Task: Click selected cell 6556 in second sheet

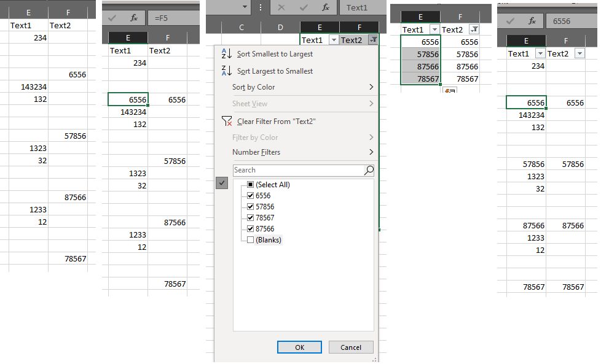Action: tap(128, 99)
